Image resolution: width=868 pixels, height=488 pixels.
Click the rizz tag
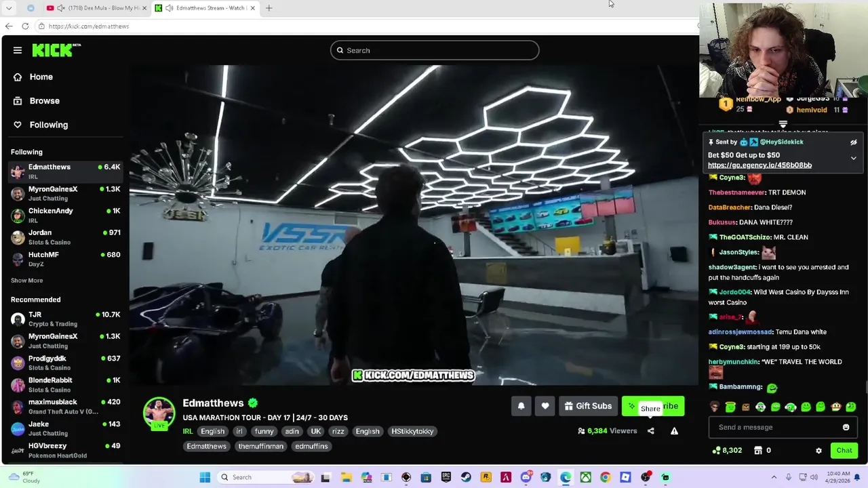[338, 431]
